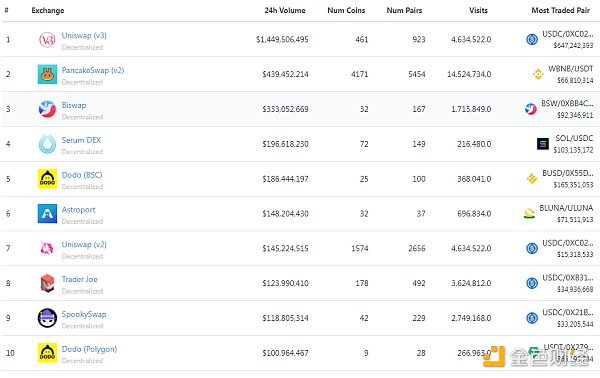Screen dimensions: 600x378
Task: Click the Uniswap (v3) logo icon
Action: [x=47, y=40]
